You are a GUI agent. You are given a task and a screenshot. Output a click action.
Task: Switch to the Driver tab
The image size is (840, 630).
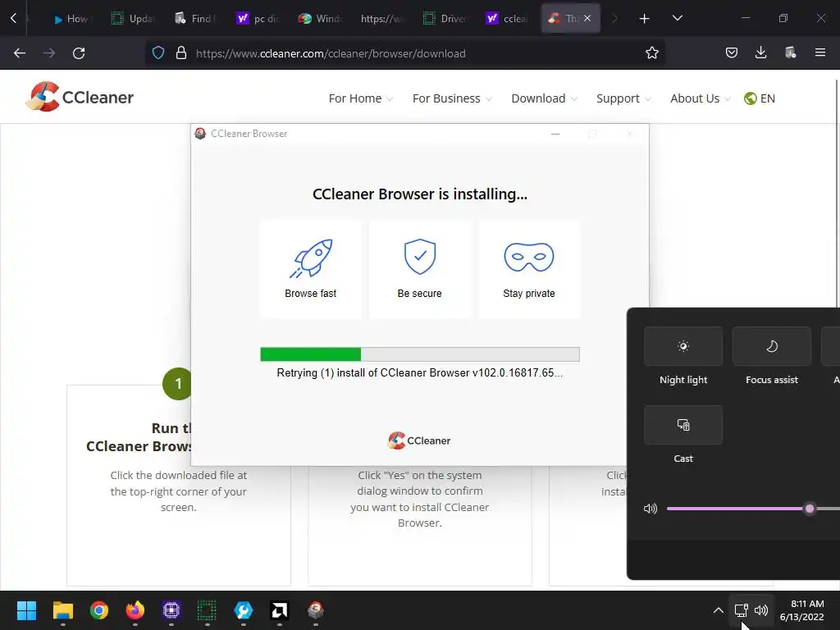point(445,19)
